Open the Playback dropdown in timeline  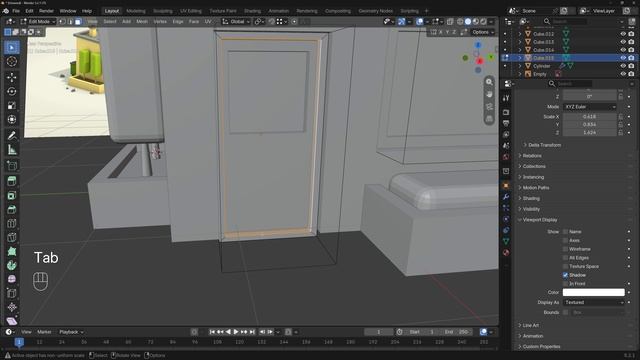click(x=71, y=332)
